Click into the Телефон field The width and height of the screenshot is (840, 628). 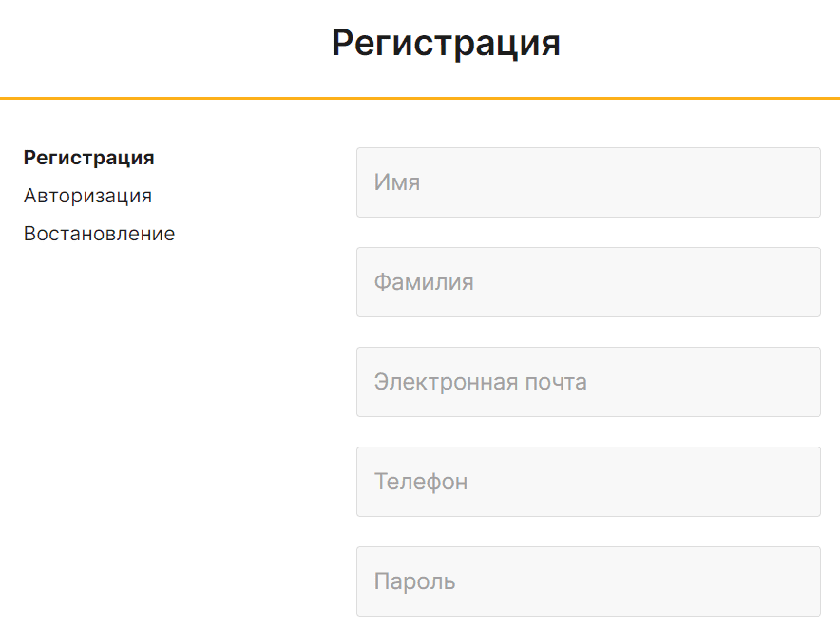coord(588,482)
